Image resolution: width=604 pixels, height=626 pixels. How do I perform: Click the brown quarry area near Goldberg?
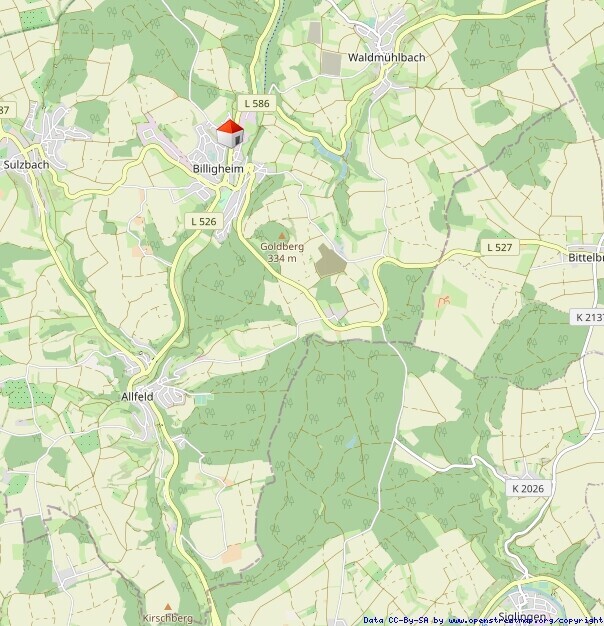coord(330,261)
